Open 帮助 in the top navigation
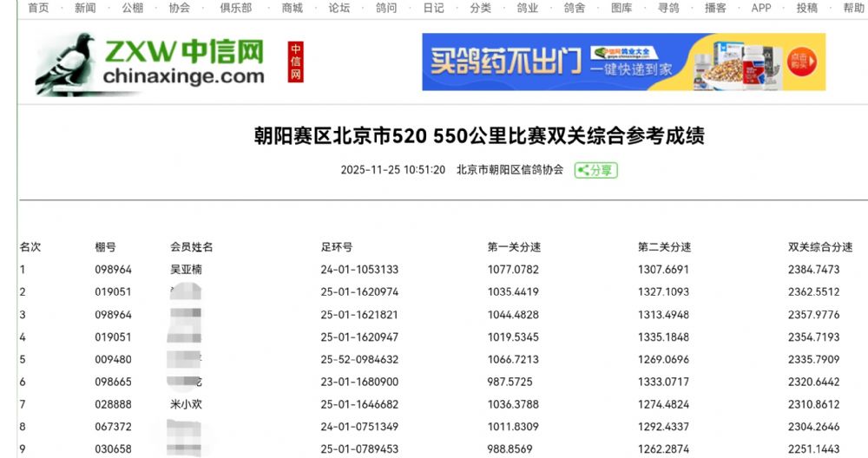This screenshot has width=868, height=458. [x=853, y=8]
